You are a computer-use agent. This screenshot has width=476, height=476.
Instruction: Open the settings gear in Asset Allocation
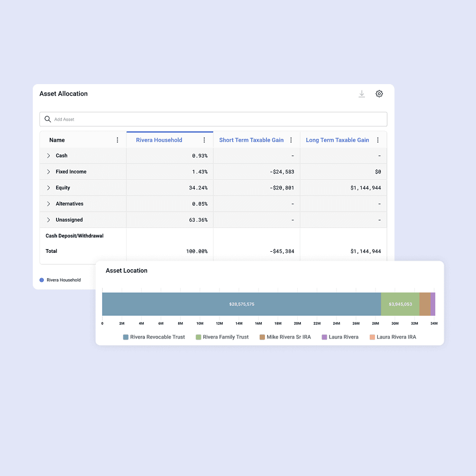[x=379, y=94]
